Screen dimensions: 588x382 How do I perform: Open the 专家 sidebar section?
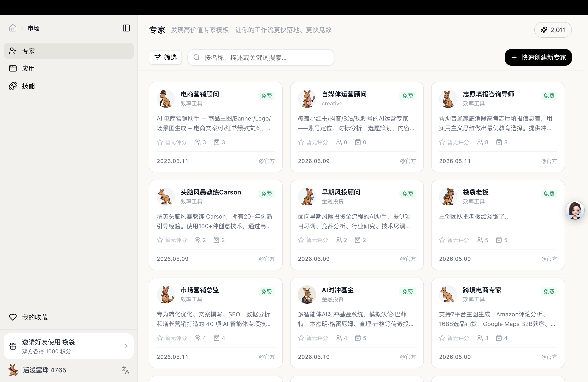pyautogui.click(x=69, y=51)
